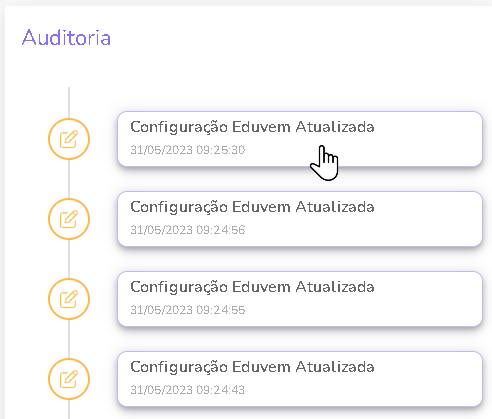
Task: Click the timeline line between the third and fourth icons
Action: (x=69, y=339)
